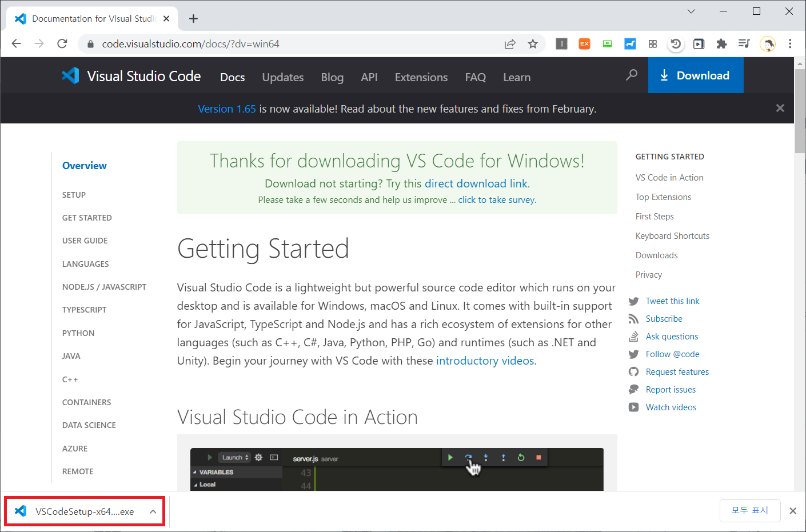The width and height of the screenshot is (806, 532).
Task: Click the dark gray square extension icon
Action: click(x=561, y=44)
